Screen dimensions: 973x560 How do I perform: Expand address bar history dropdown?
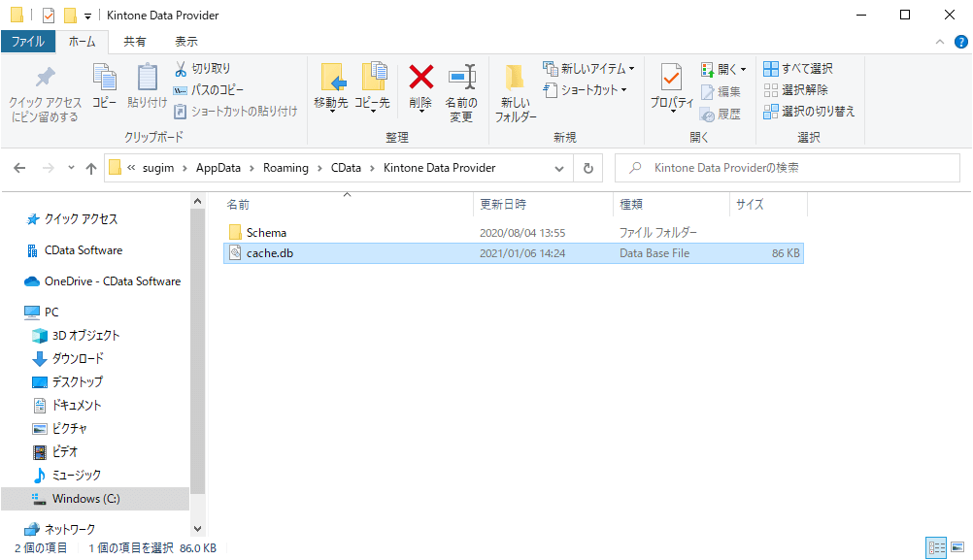pyautogui.click(x=559, y=168)
